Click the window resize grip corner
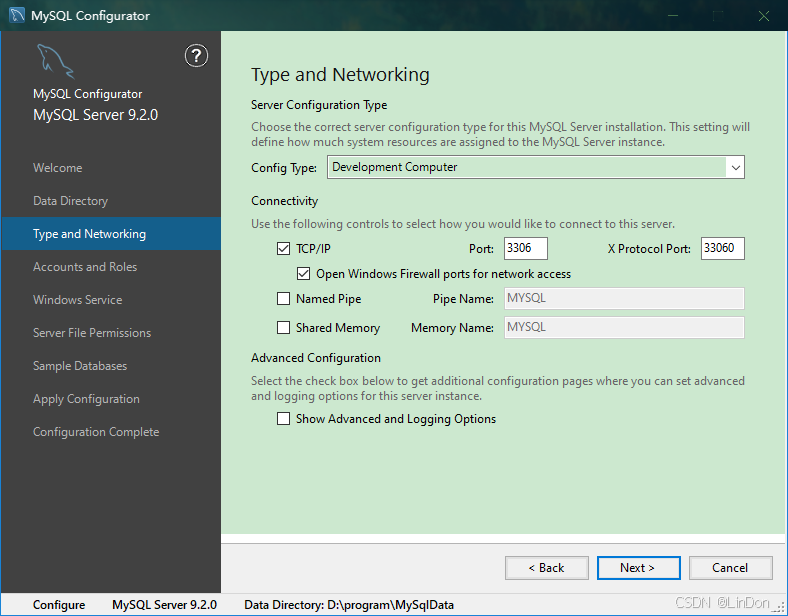This screenshot has height=616, width=788. click(x=780, y=609)
